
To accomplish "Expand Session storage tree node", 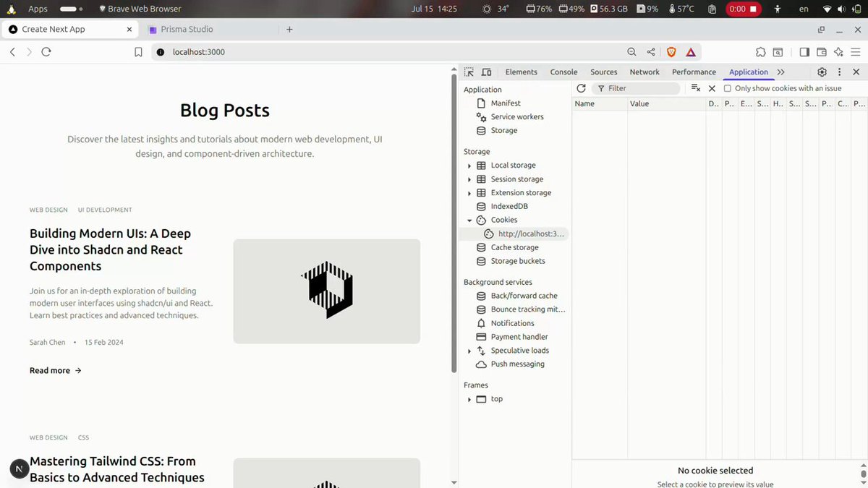I will (469, 179).
